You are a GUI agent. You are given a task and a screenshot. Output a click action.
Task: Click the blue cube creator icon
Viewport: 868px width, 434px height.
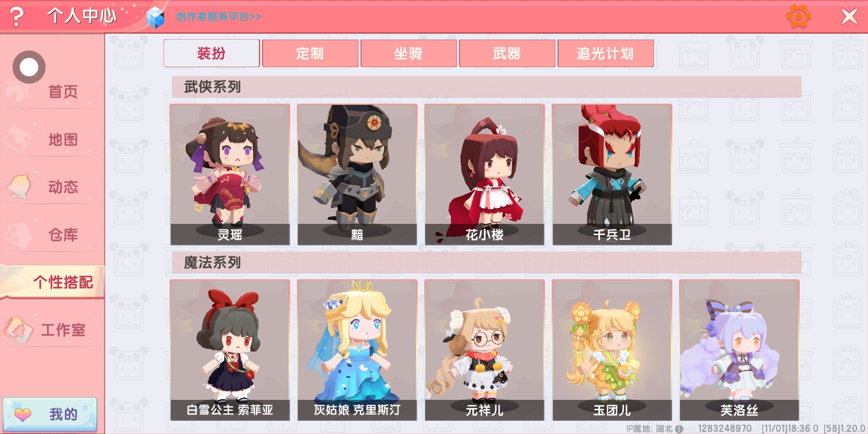pyautogui.click(x=155, y=18)
